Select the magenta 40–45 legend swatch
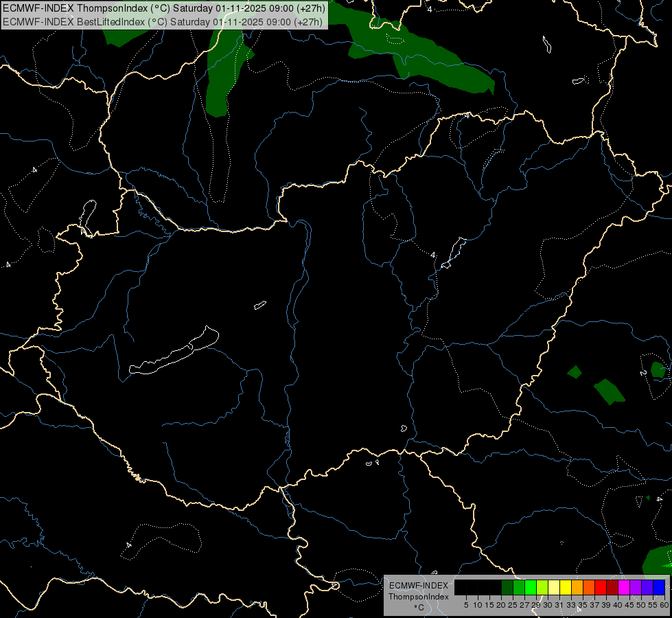The width and height of the screenshot is (672, 618). [x=624, y=587]
